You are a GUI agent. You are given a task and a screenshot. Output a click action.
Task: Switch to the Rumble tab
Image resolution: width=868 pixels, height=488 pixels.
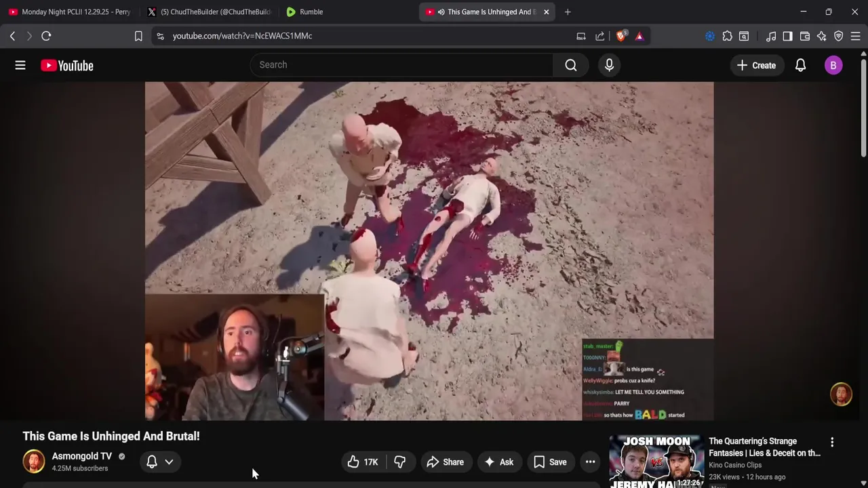[x=347, y=12]
